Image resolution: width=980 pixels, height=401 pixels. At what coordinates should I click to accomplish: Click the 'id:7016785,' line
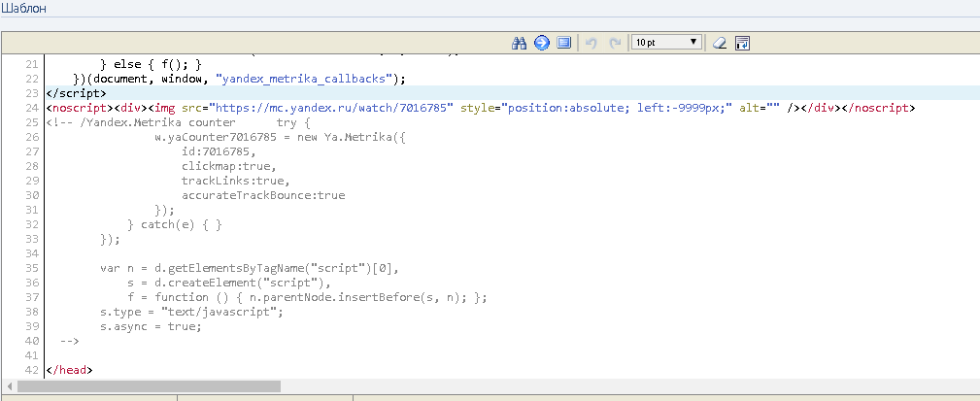click(x=219, y=151)
